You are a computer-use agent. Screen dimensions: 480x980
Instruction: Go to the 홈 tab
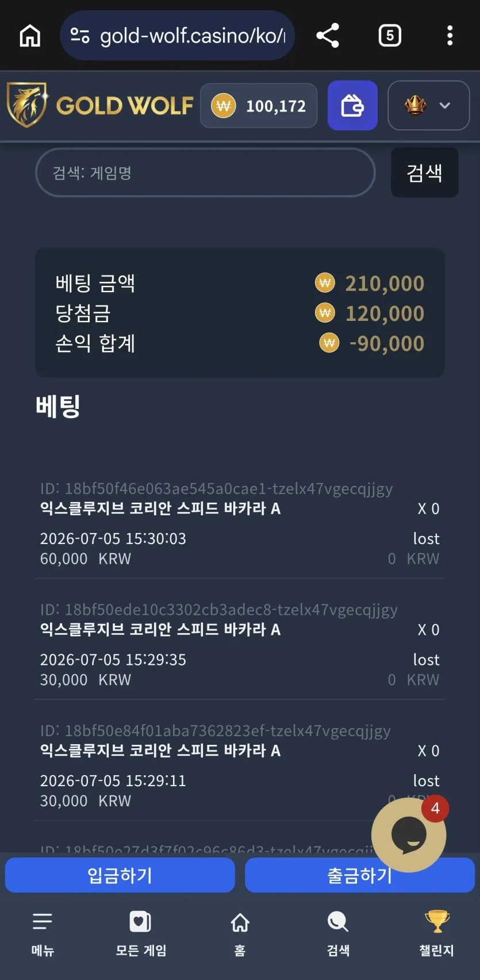coord(240,934)
